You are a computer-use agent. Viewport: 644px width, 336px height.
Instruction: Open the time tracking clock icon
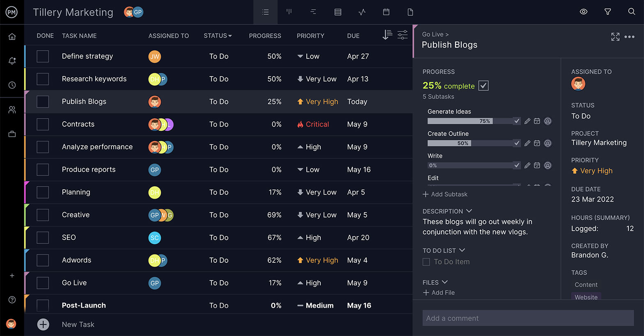coord(12,85)
